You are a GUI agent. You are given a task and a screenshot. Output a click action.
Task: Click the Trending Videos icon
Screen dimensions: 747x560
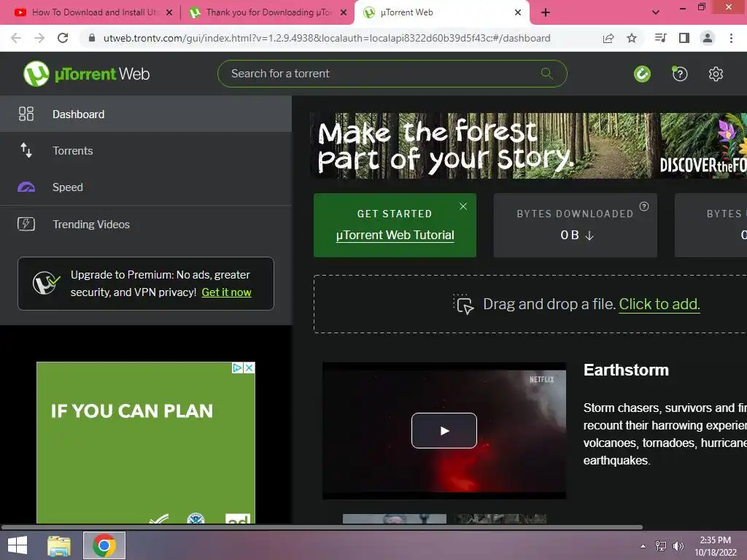click(26, 224)
